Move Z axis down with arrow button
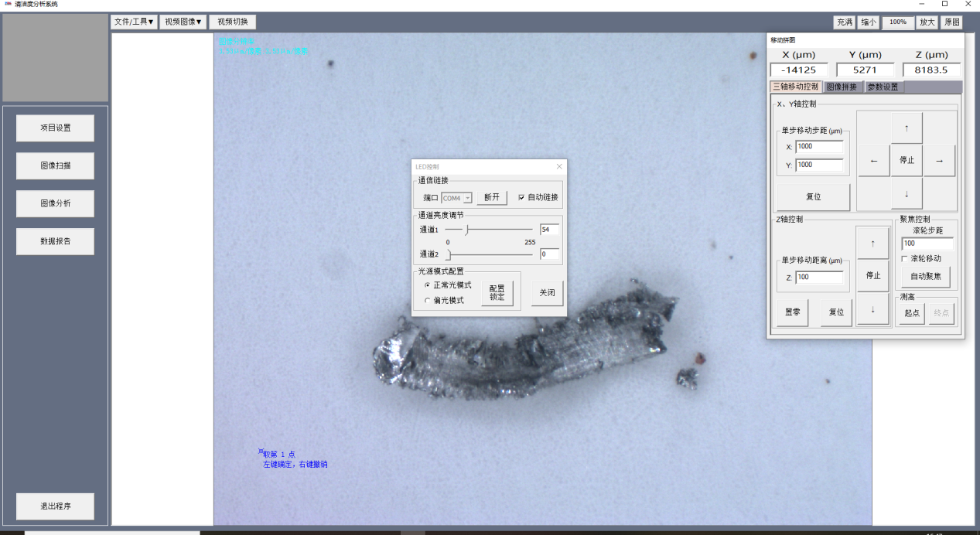The image size is (980, 535). (872, 308)
